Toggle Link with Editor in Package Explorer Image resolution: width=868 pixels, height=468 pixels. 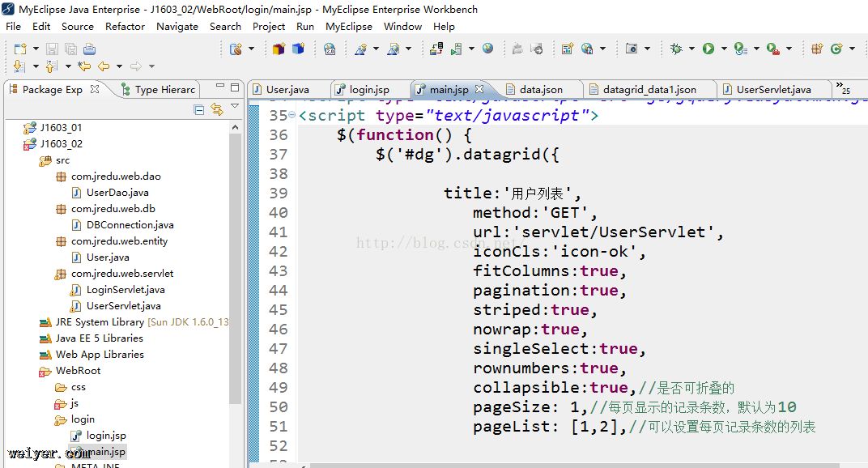tap(217, 109)
